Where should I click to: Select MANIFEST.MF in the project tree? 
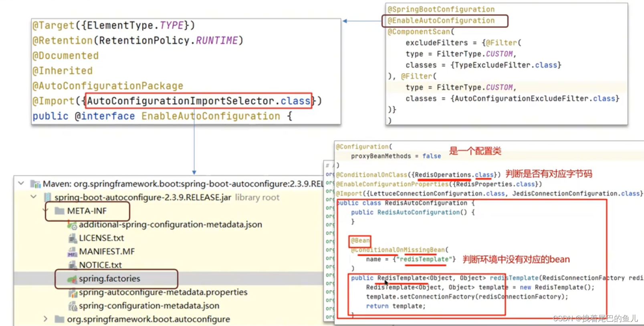coord(107,252)
